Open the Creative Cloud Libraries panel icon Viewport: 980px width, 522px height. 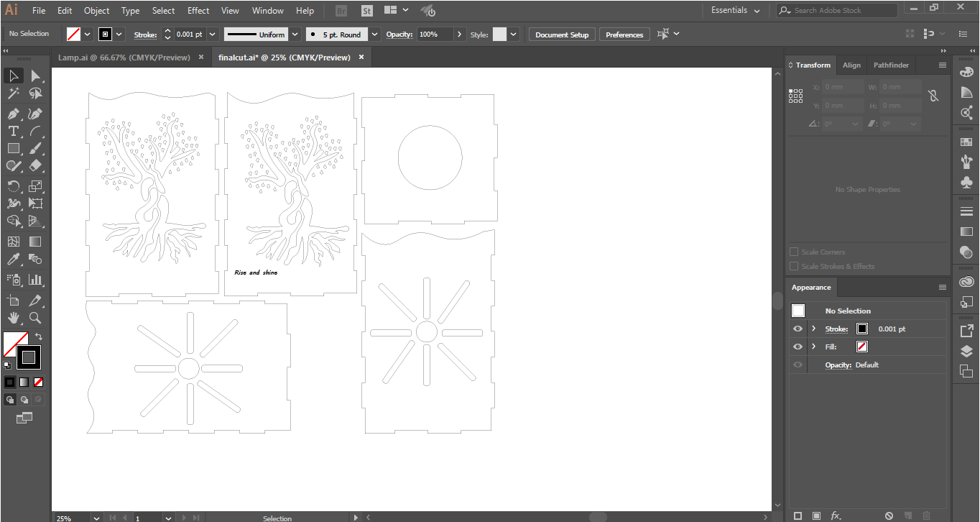tap(966, 282)
